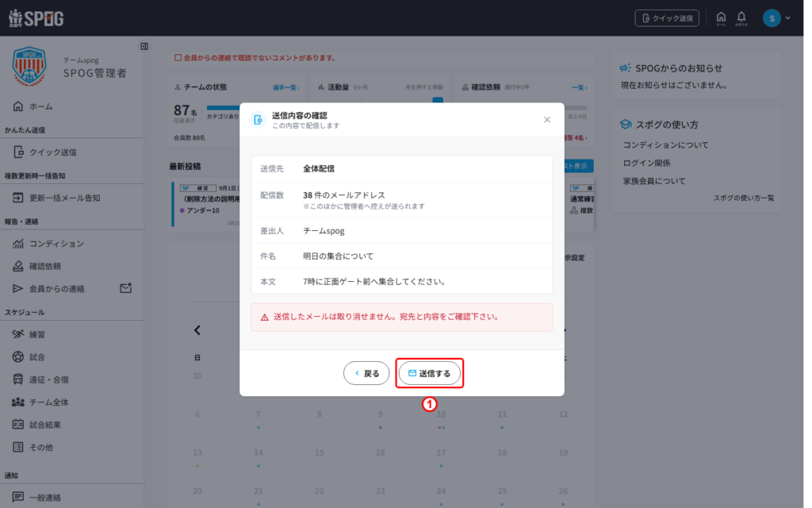Open the 一覧 link in 確認依頼 card
This screenshot has height=508, width=812.
coord(580,87)
